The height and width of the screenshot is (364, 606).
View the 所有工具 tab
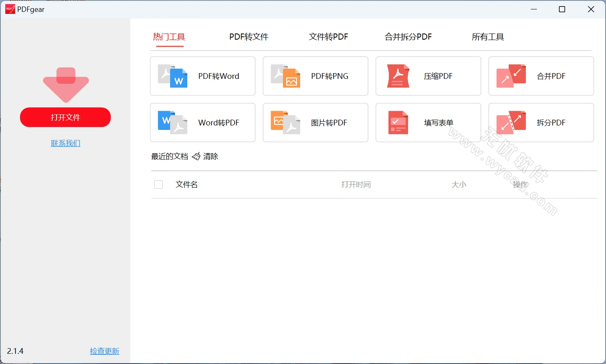[487, 37]
